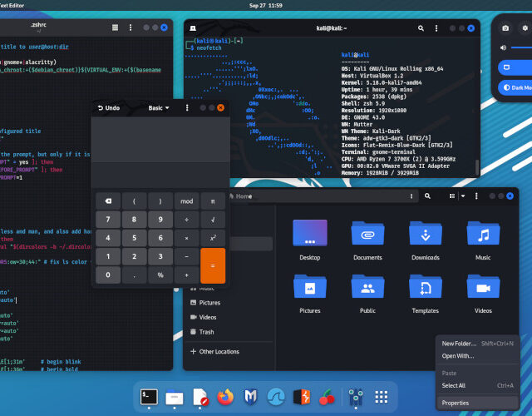Open the Documents folder
This screenshot has height=416, width=532.
pos(367,240)
